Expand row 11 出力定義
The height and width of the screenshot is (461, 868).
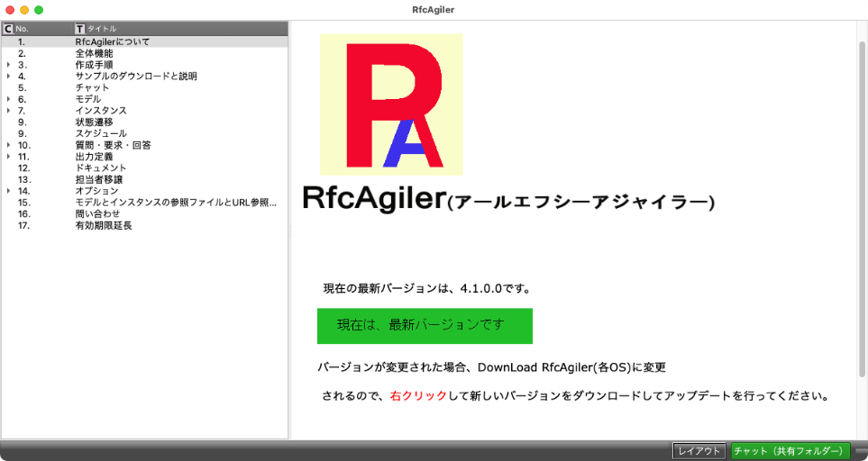coord(8,157)
